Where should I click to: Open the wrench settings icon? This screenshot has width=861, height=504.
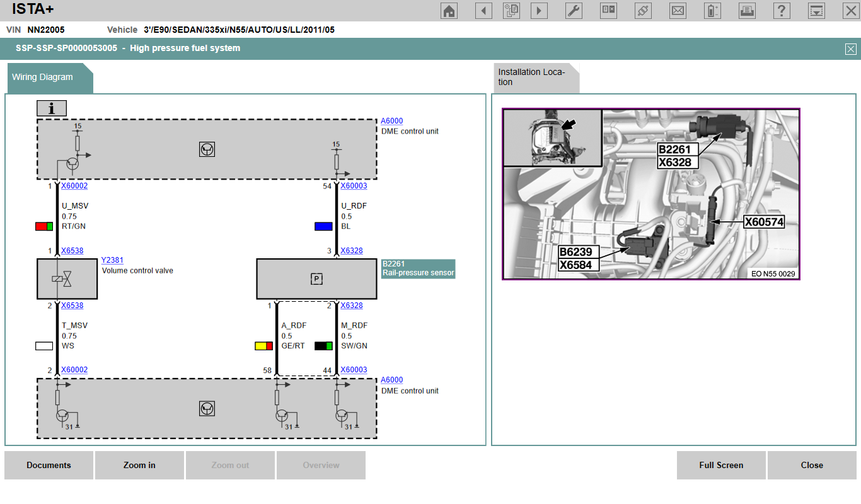click(574, 11)
